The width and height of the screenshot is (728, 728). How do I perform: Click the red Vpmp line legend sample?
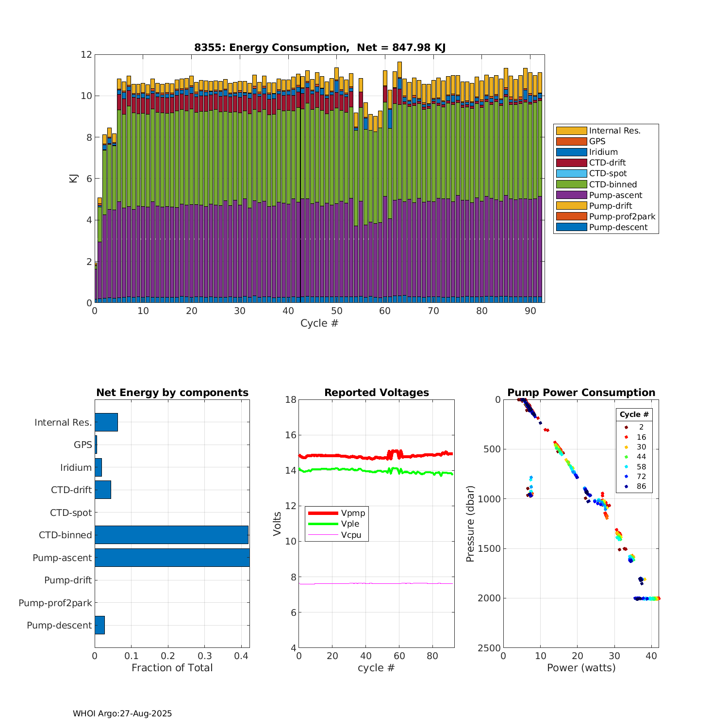click(x=323, y=513)
